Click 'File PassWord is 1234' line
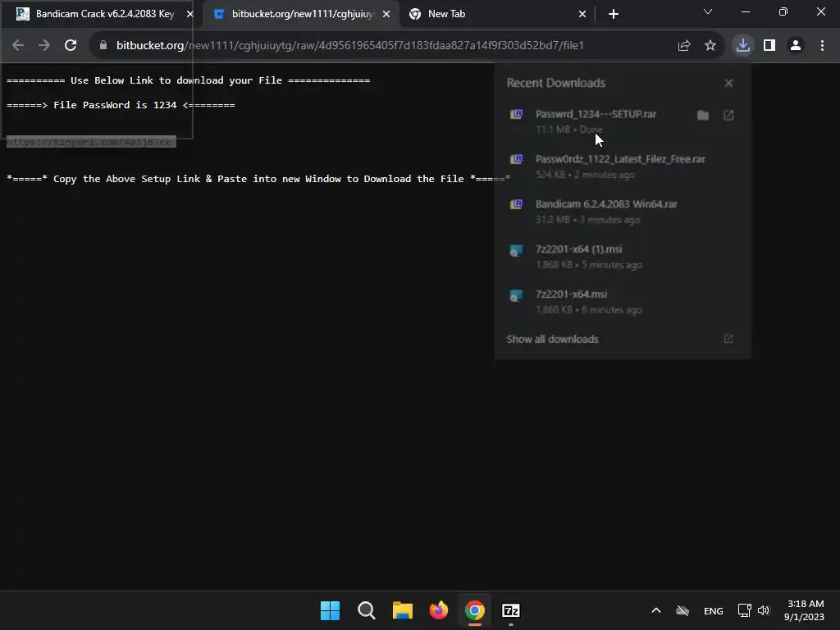 121,105
